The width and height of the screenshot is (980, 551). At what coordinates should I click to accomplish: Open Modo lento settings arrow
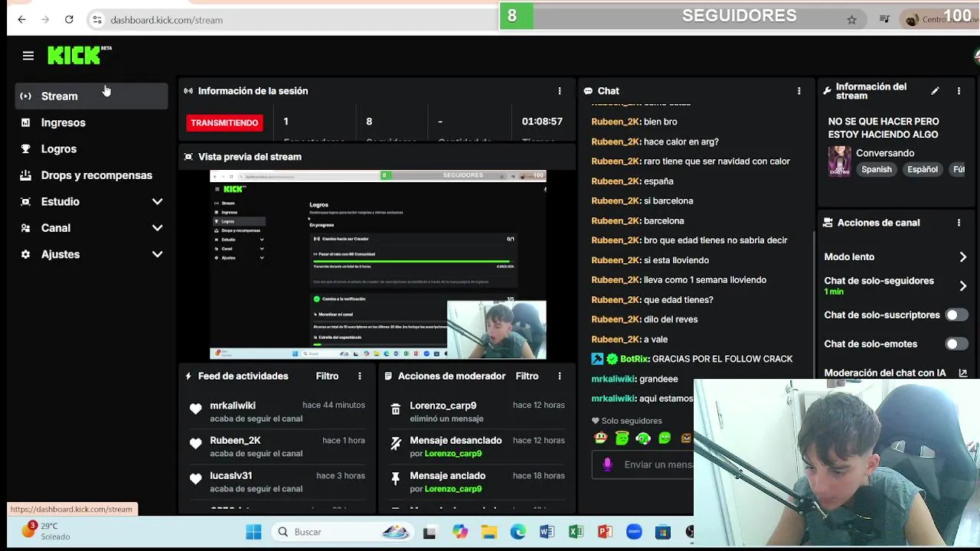point(963,257)
